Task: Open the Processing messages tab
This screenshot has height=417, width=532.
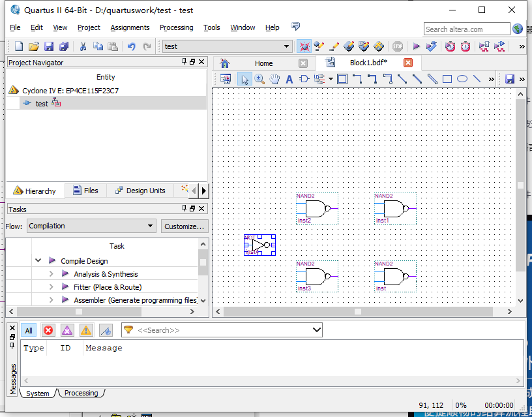Action: pyautogui.click(x=81, y=393)
